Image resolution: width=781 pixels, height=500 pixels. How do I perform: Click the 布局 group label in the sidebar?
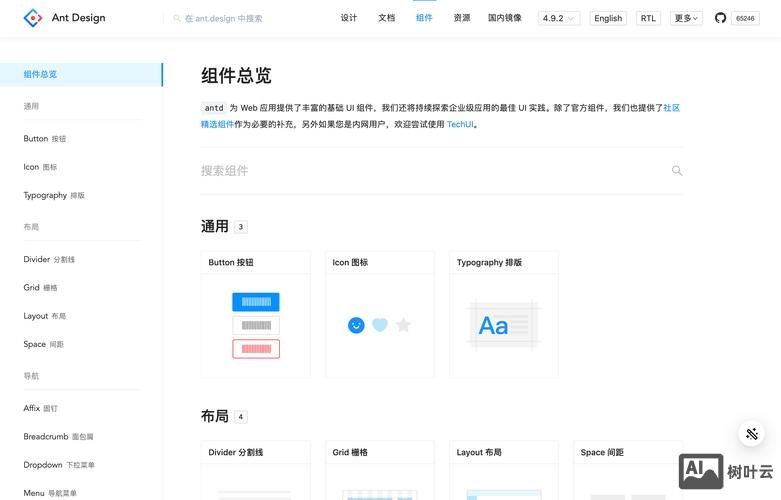[x=31, y=227]
